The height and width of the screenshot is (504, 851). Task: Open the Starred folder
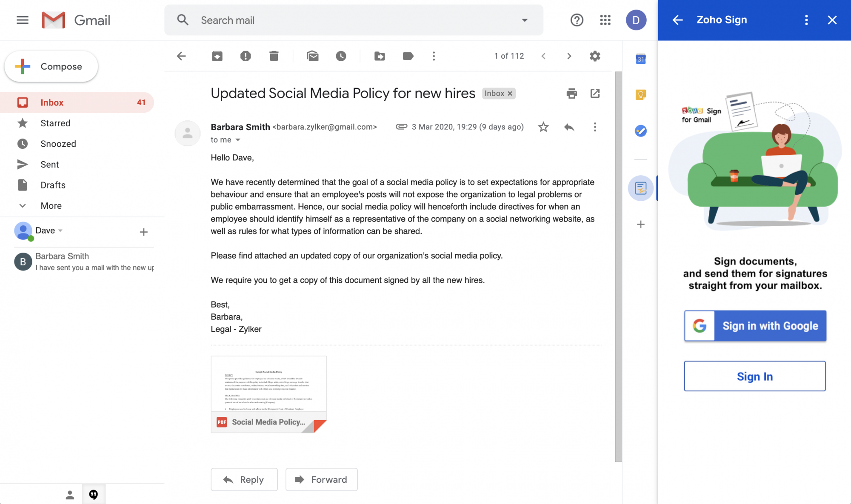coord(55,123)
